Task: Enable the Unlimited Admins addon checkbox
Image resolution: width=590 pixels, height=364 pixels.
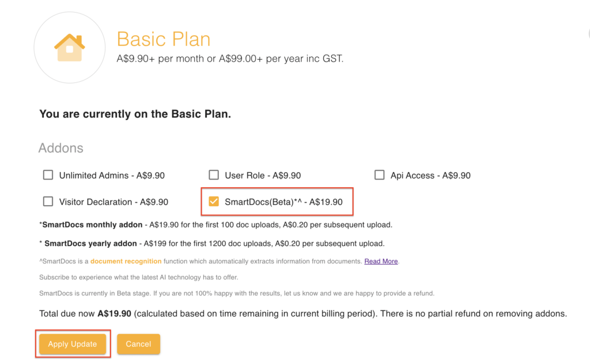Action: point(48,175)
